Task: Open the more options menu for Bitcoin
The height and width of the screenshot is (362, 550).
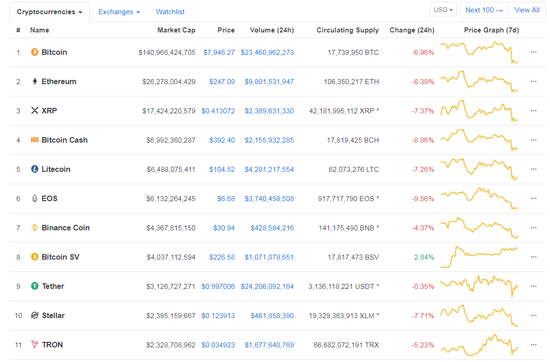Action: pos(534,52)
